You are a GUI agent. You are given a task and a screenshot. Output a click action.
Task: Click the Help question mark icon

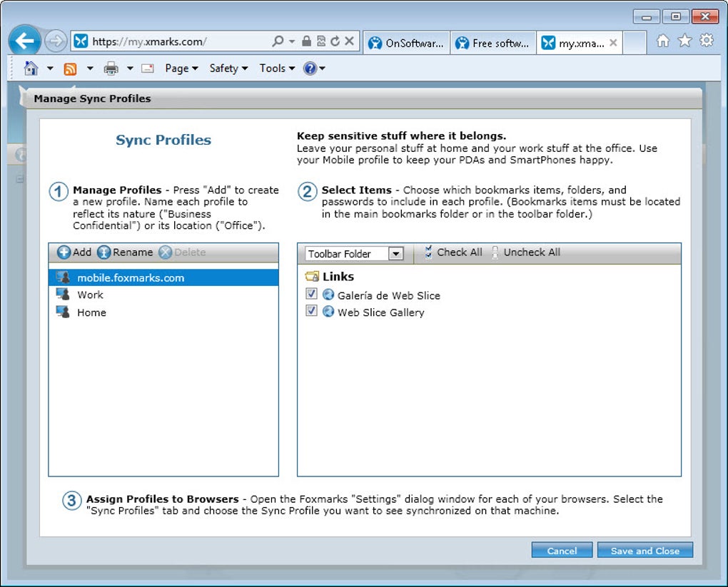tap(310, 68)
